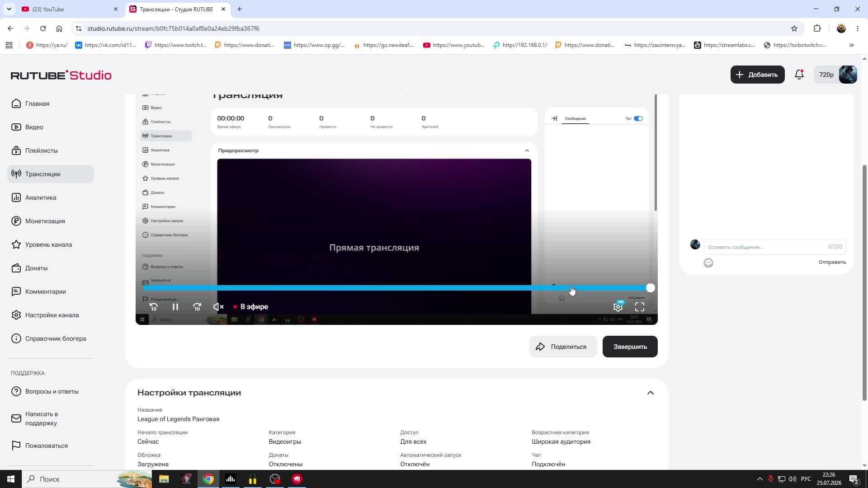
Task: Open browser home page
Action: point(59,28)
